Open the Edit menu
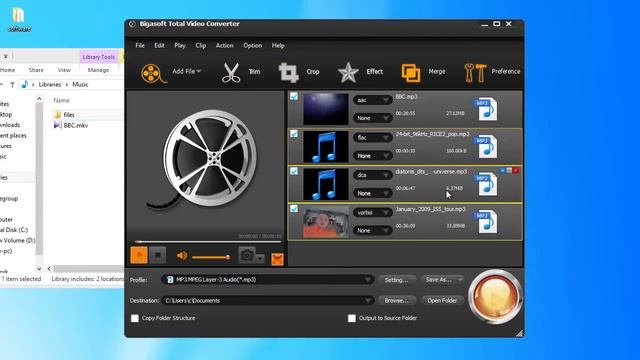 159,46
